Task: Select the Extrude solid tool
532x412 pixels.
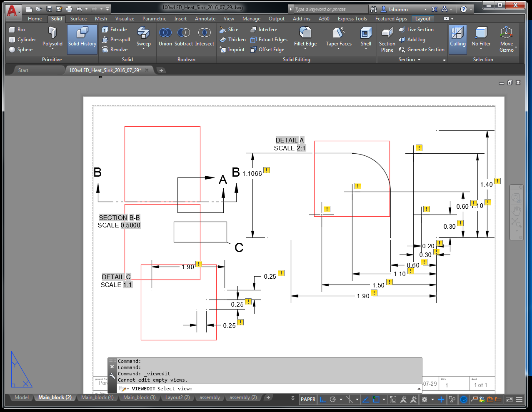Action: (114, 30)
